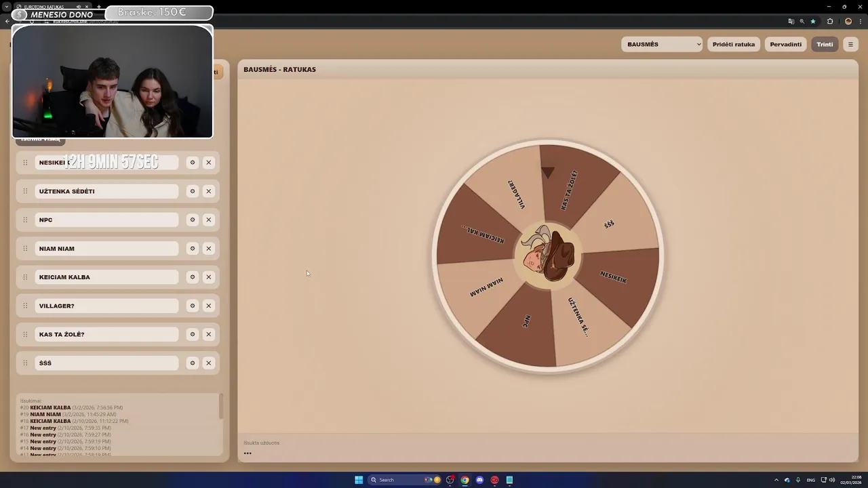
Task: Spin the wheel via center cowboy image
Action: coord(548,256)
